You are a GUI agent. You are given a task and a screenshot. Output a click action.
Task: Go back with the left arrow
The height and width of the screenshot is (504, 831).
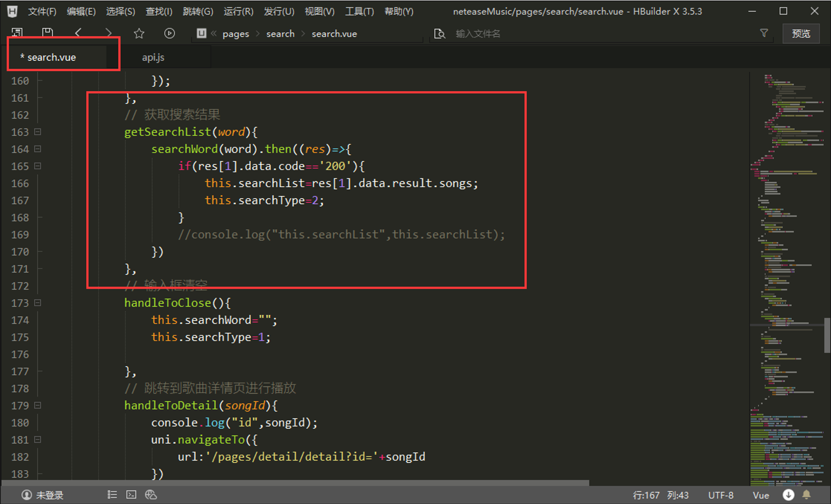78,33
